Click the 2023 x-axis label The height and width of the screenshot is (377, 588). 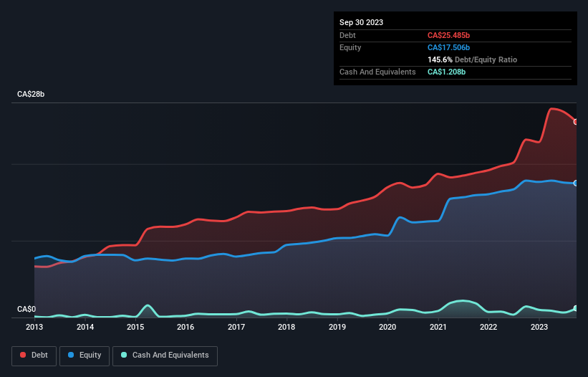[539, 327]
